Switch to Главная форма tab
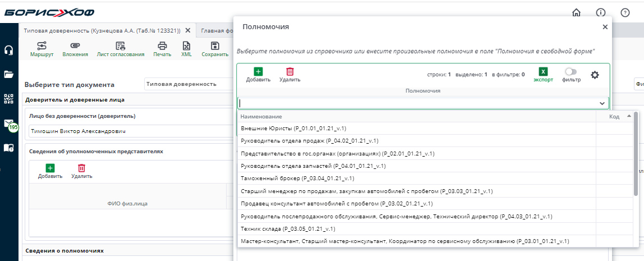The width and height of the screenshot is (644, 261). pyautogui.click(x=216, y=31)
